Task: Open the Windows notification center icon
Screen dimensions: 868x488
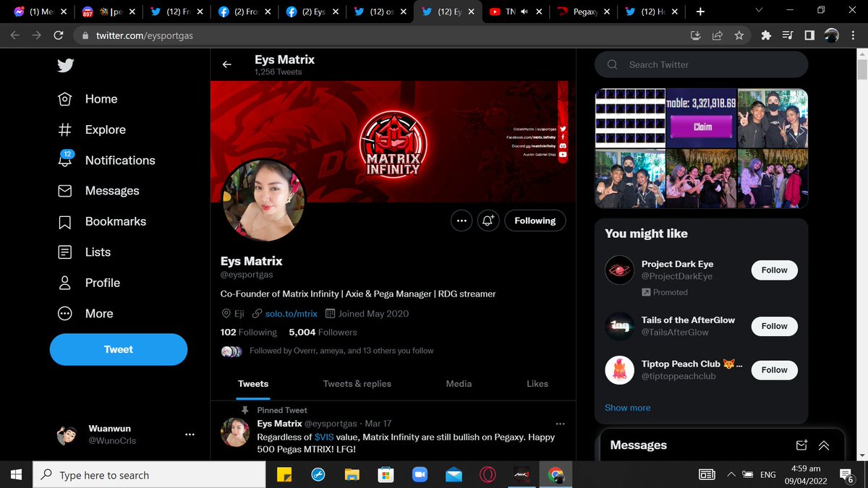Action: (x=846, y=475)
